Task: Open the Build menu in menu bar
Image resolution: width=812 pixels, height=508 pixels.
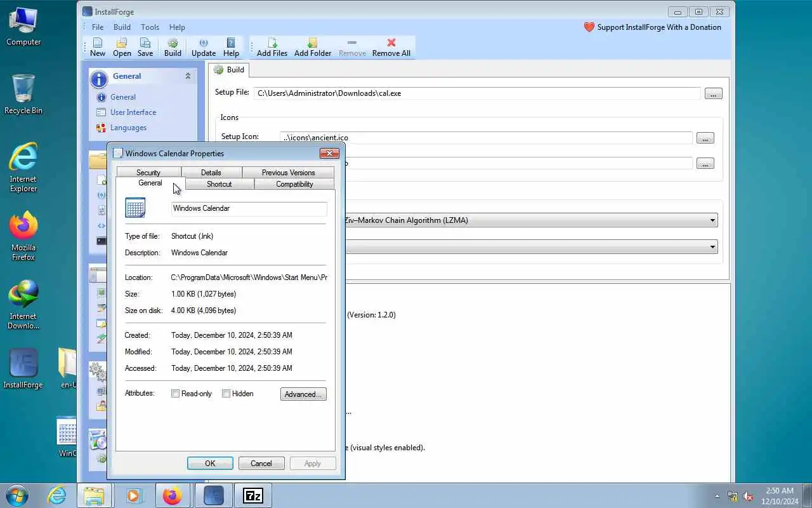Action: pyautogui.click(x=122, y=27)
